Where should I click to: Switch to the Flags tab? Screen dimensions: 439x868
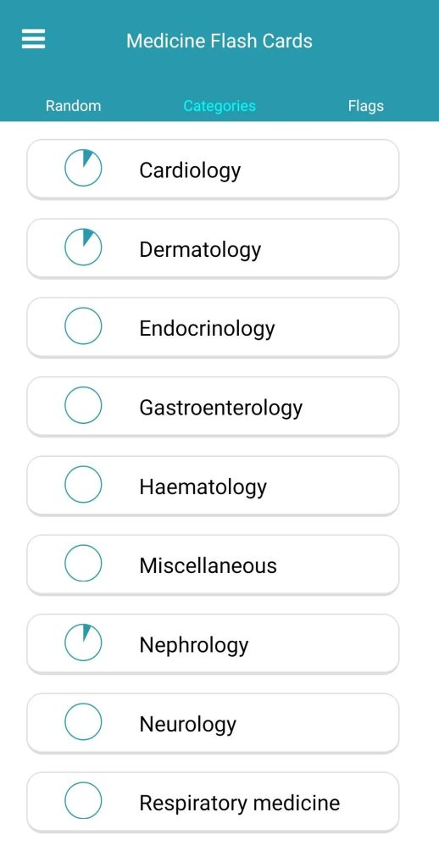pos(366,106)
